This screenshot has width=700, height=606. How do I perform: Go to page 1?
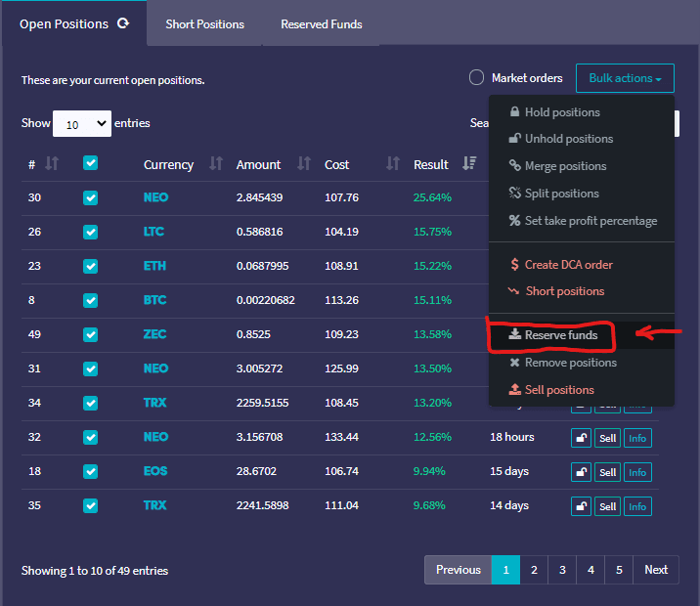click(505, 570)
